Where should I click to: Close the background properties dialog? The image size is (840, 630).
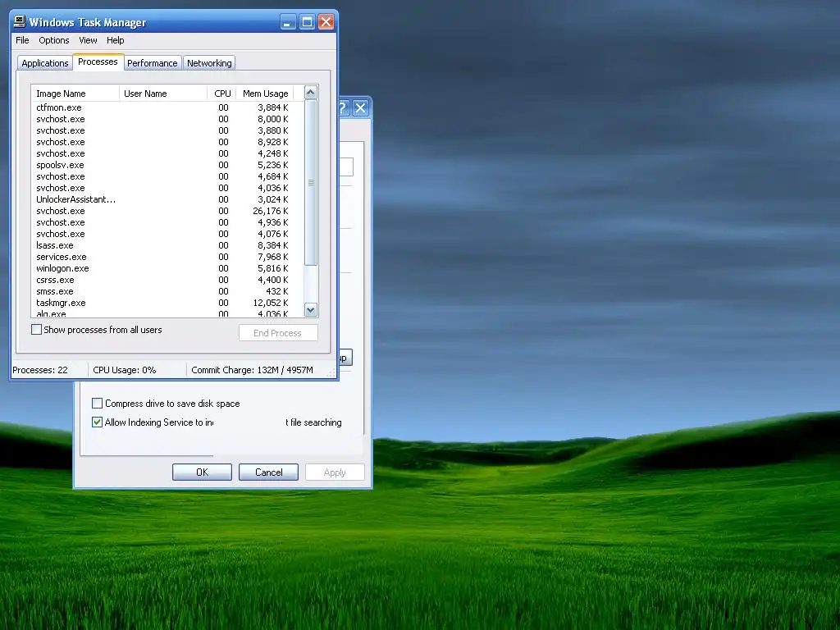tap(361, 108)
